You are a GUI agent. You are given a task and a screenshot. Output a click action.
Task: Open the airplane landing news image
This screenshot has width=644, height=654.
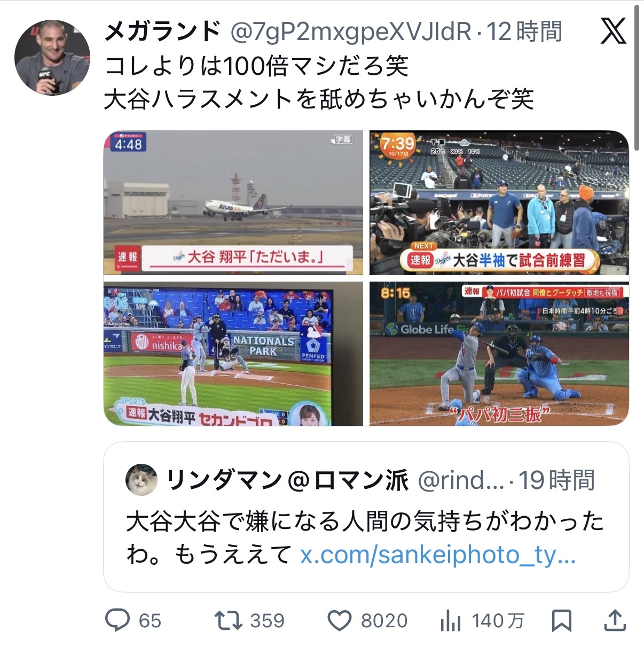[x=233, y=203]
